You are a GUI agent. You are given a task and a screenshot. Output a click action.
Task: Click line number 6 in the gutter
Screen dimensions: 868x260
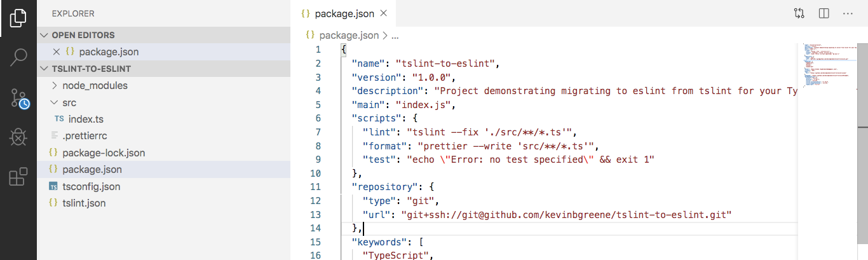[318, 118]
